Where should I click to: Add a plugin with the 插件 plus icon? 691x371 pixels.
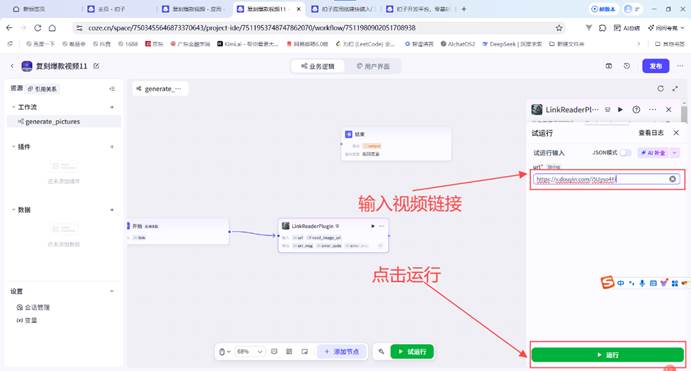(x=112, y=147)
